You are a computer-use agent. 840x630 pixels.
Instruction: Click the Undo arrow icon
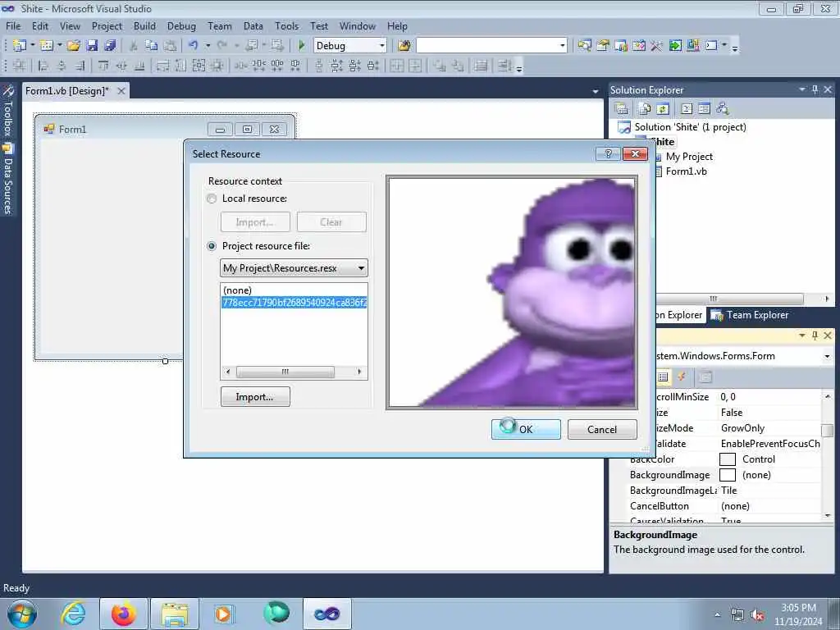194,46
